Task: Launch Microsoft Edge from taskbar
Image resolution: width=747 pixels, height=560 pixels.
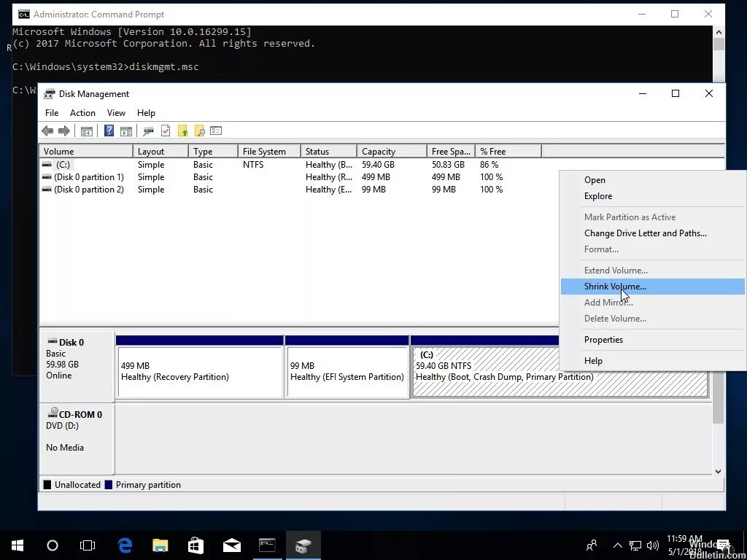Action: tap(125, 545)
